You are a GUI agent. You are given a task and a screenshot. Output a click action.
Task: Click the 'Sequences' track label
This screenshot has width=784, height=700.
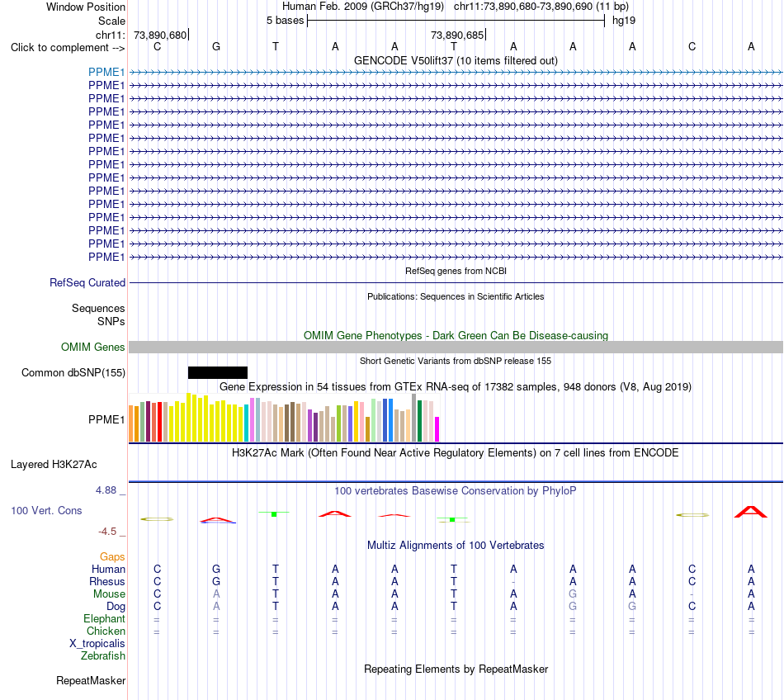click(x=98, y=308)
